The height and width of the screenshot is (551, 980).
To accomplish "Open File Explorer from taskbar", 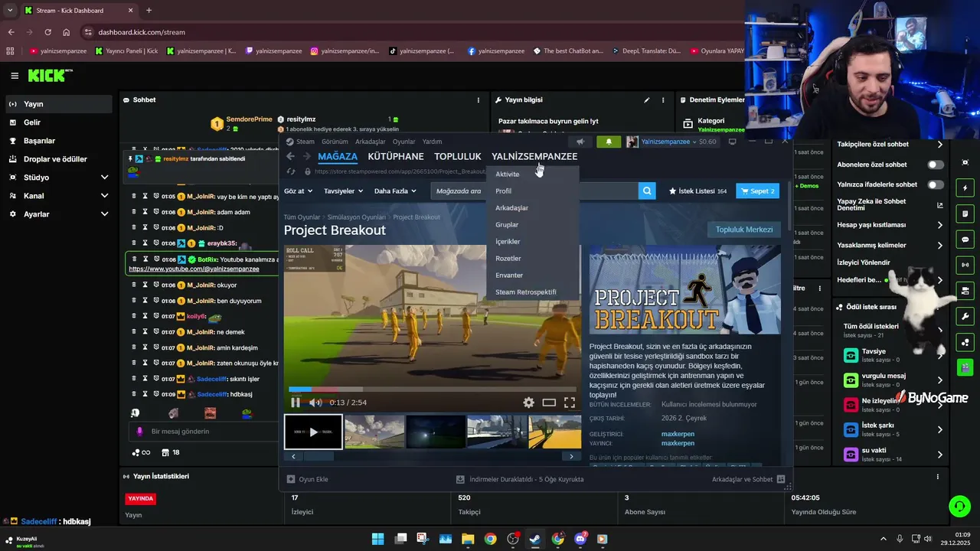I will pyautogui.click(x=467, y=539).
